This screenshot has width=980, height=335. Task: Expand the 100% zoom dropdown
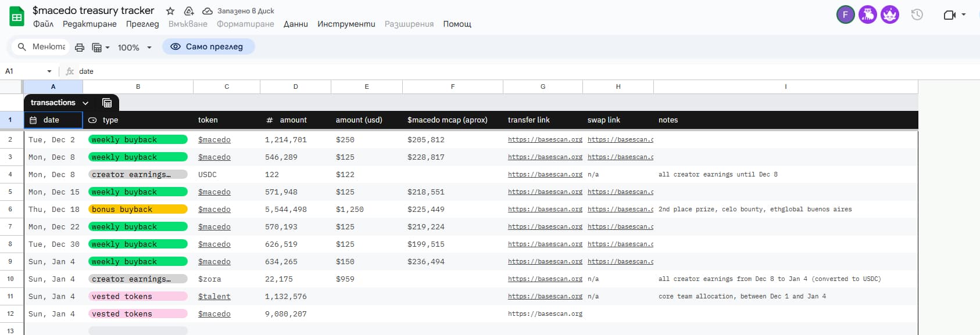click(134, 47)
